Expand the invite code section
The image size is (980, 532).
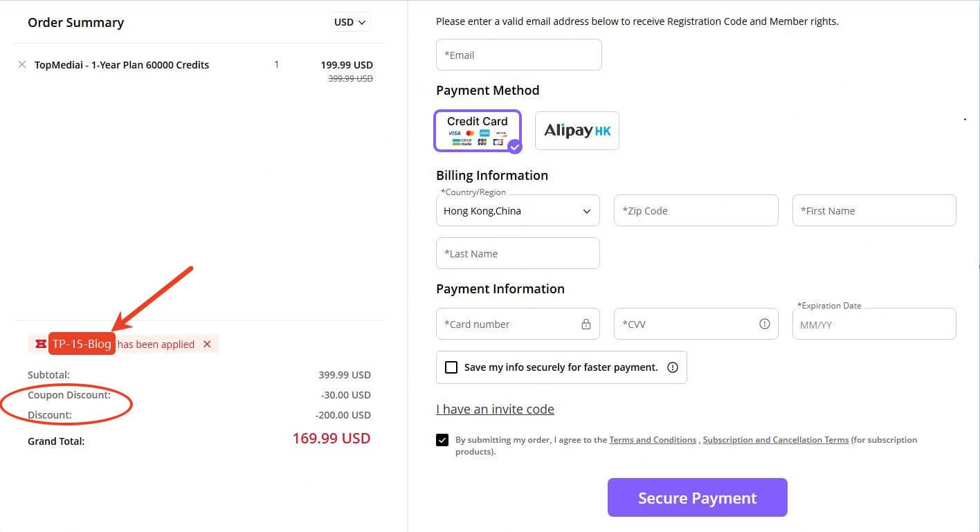click(x=495, y=409)
